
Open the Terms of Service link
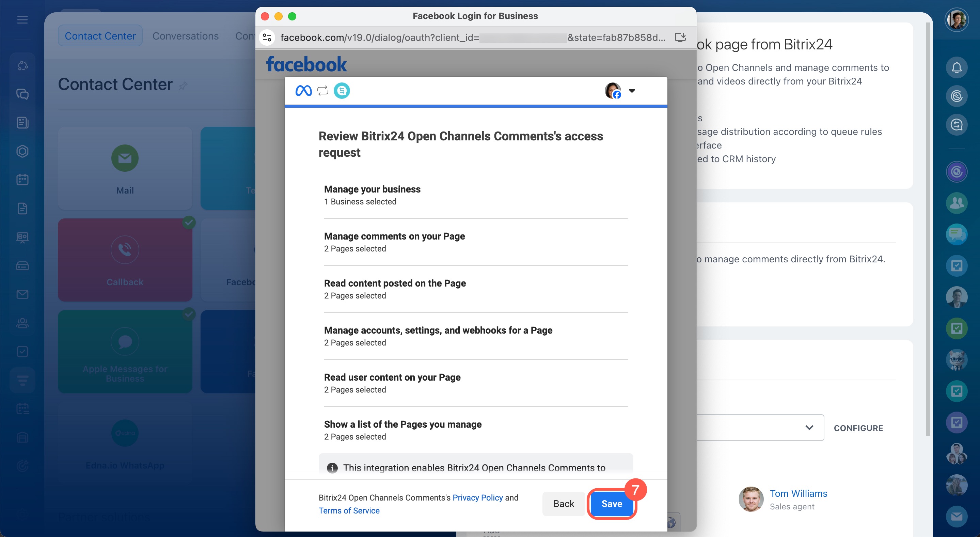[x=349, y=510]
